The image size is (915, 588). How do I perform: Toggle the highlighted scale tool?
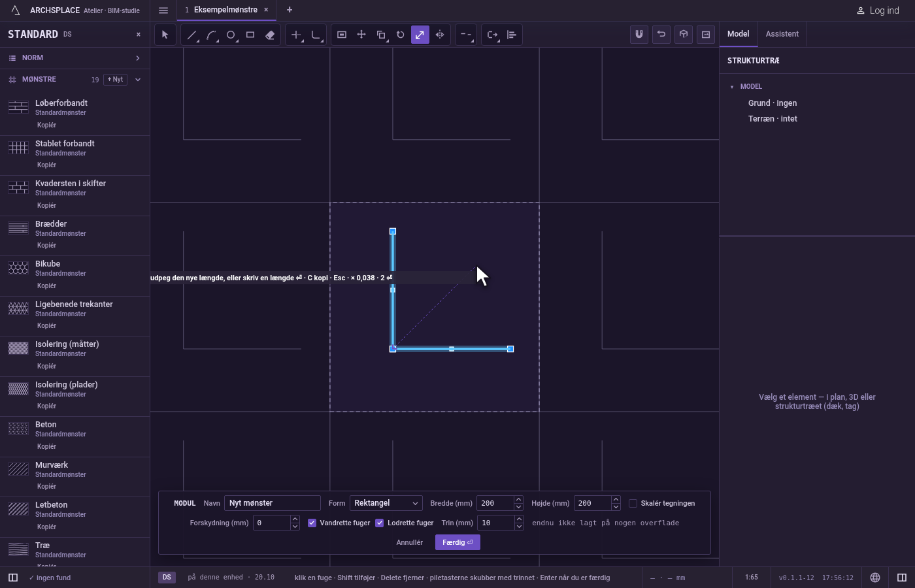click(x=420, y=35)
